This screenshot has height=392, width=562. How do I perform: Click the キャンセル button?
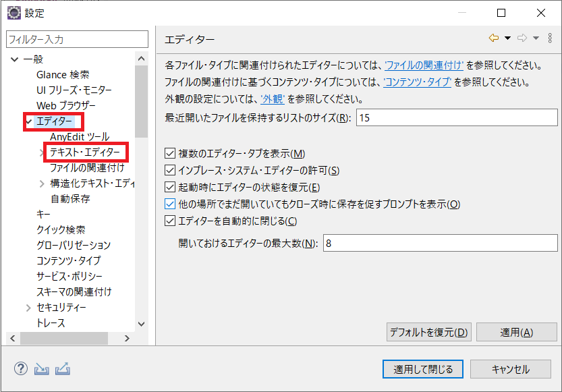tap(510, 369)
